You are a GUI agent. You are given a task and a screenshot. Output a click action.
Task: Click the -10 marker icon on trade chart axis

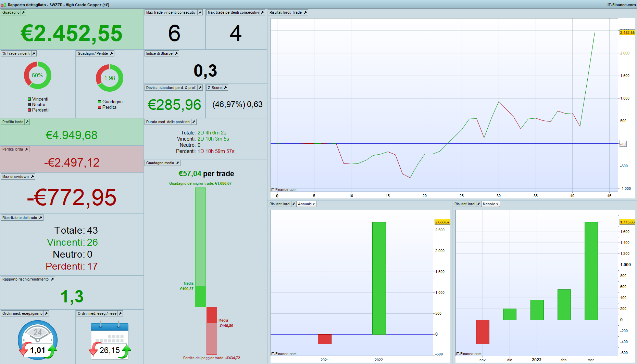coord(623,144)
